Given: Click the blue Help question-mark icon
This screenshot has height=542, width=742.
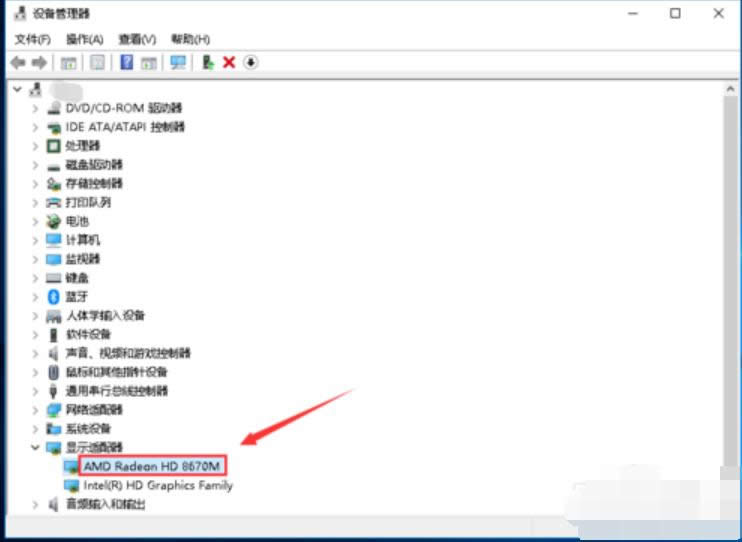Looking at the screenshot, I should point(127,62).
